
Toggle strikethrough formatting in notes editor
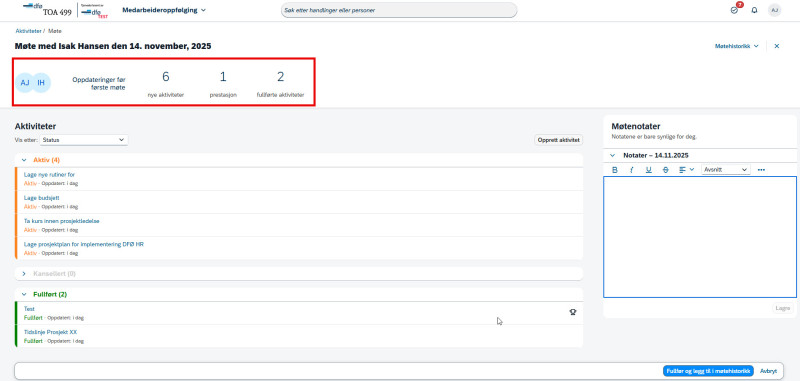665,170
